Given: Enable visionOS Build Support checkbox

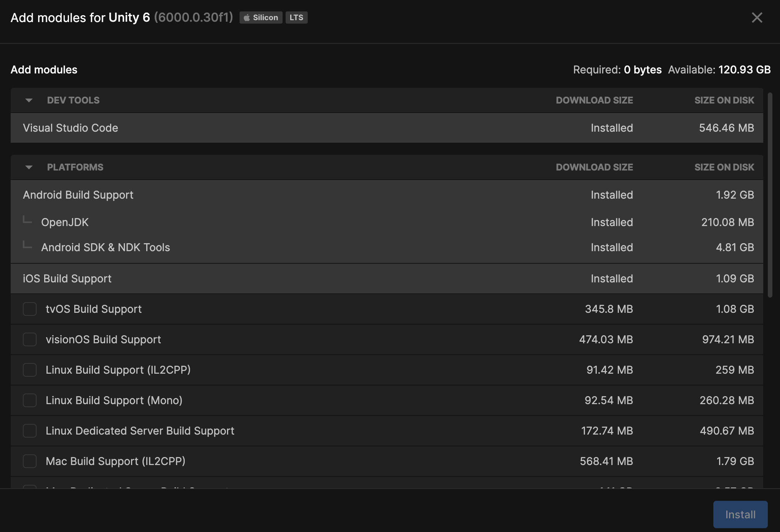Looking at the screenshot, I should pos(30,339).
